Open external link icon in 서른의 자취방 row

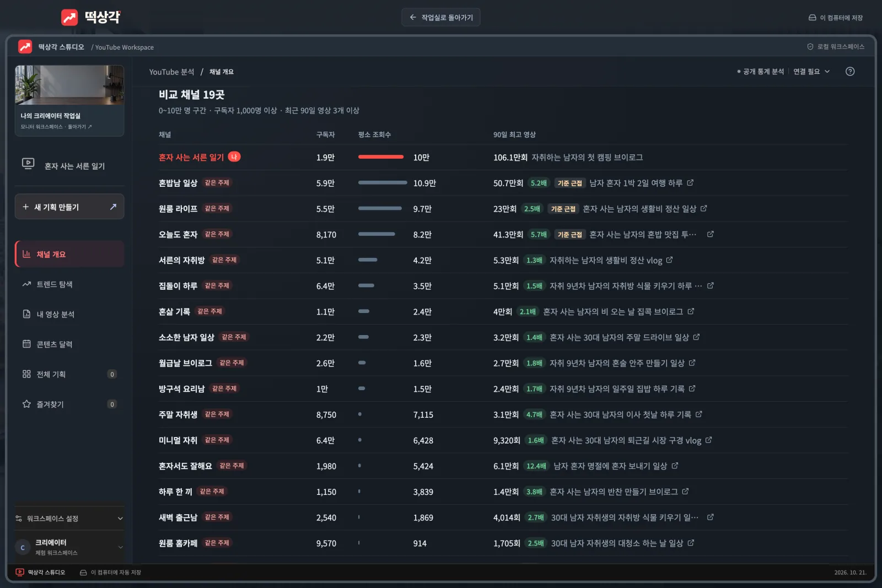[x=669, y=260]
